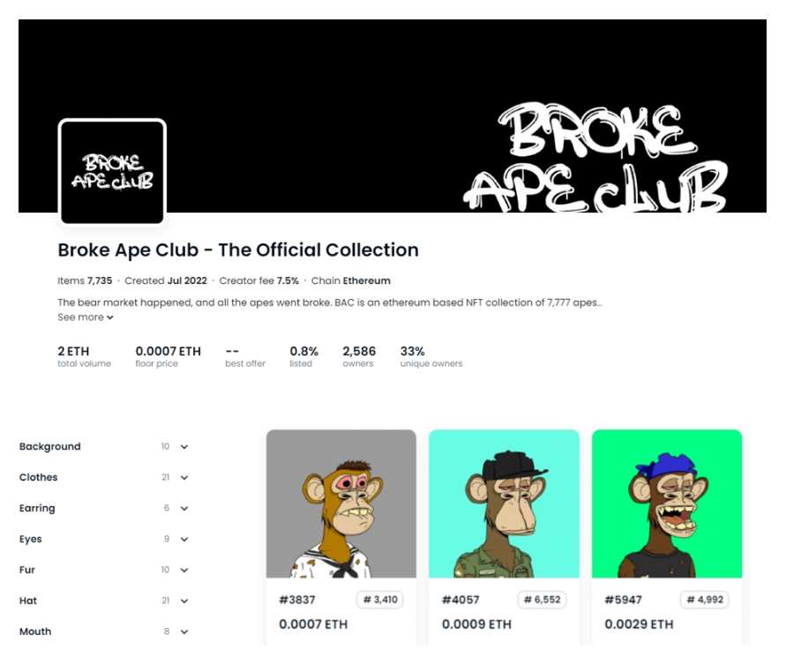Expand the Mouth trait chevron
Viewport: 786px width, 672px height.
pos(184,631)
